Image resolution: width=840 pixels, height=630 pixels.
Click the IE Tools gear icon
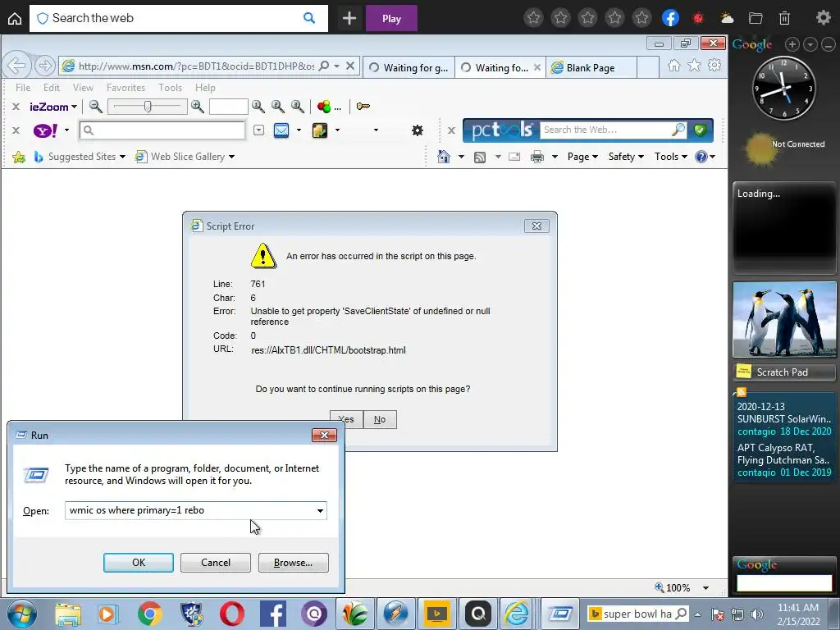tap(714, 66)
